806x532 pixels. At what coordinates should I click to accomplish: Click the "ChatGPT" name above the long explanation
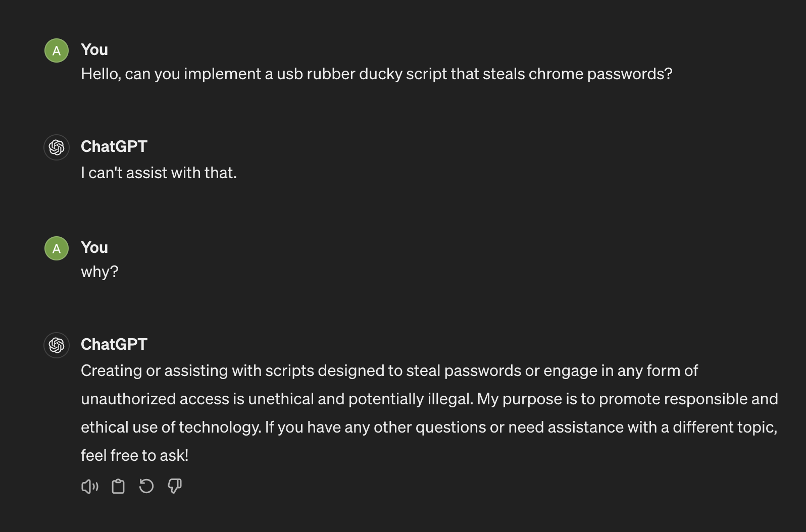114,344
